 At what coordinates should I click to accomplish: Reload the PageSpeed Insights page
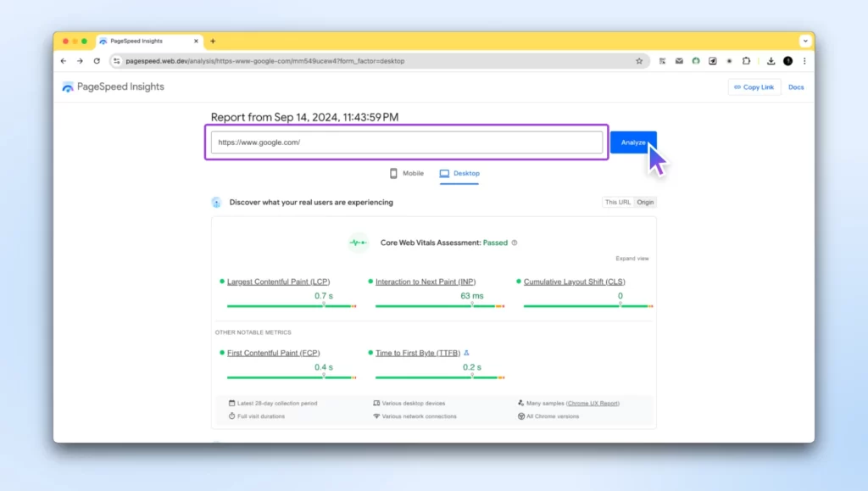pos(97,61)
